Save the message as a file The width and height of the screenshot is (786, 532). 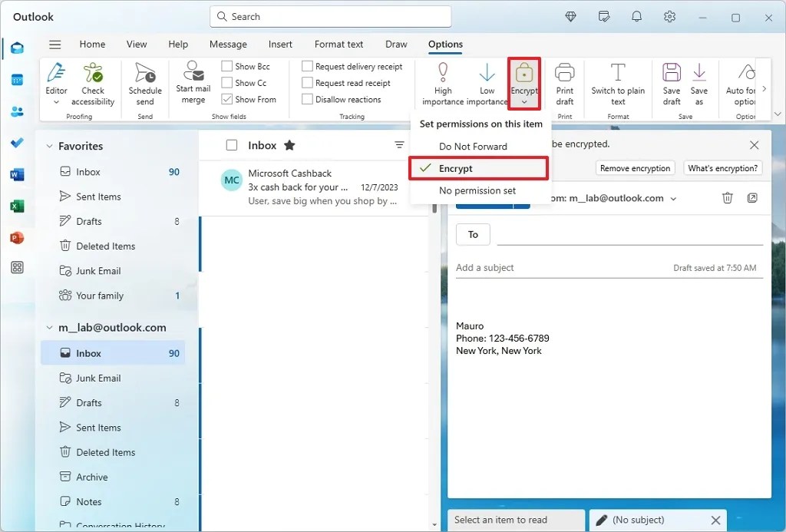coord(699,84)
